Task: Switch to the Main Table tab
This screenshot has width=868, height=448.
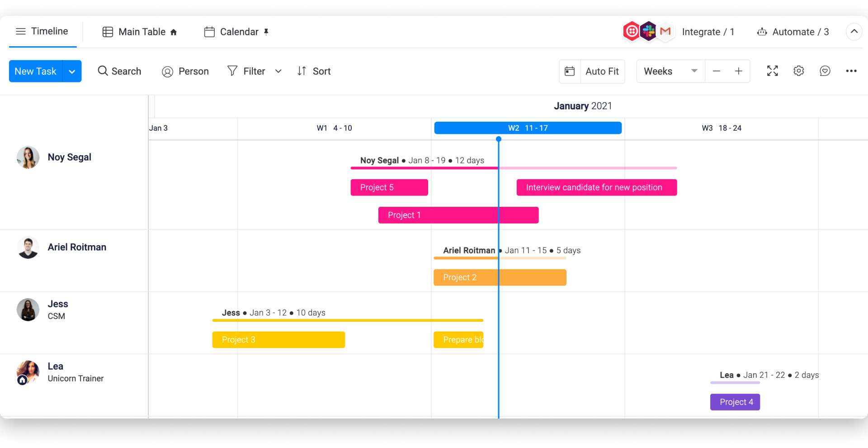Action: [140, 32]
